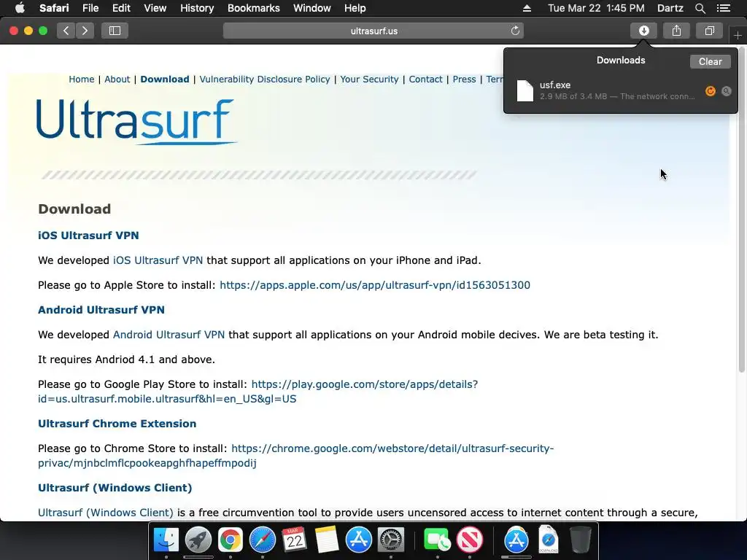Toggle the Safari sidebar button
This screenshot has height=560, width=747.
click(115, 31)
